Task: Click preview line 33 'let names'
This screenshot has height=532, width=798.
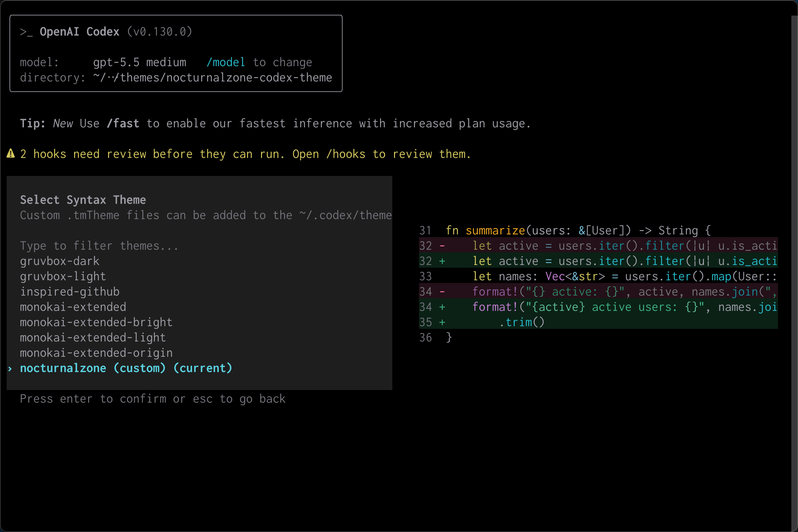Action: (598, 276)
